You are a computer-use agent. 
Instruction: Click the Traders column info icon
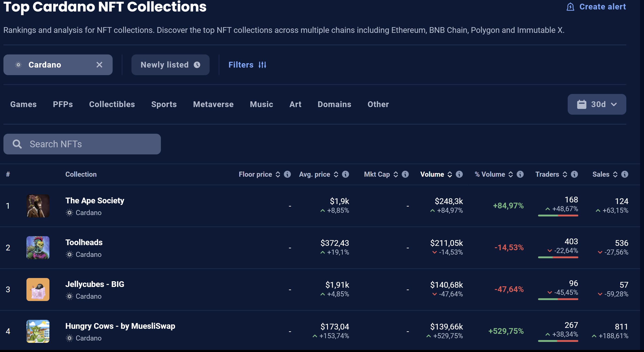click(x=575, y=174)
